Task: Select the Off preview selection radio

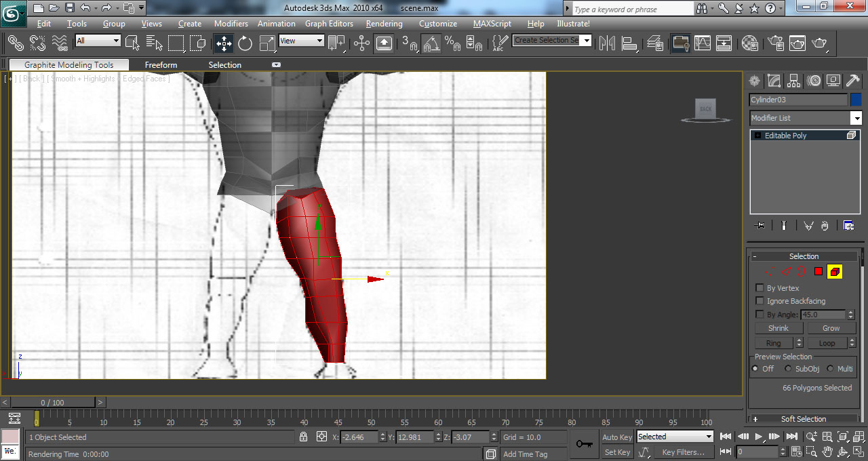Action: pyautogui.click(x=755, y=369)
